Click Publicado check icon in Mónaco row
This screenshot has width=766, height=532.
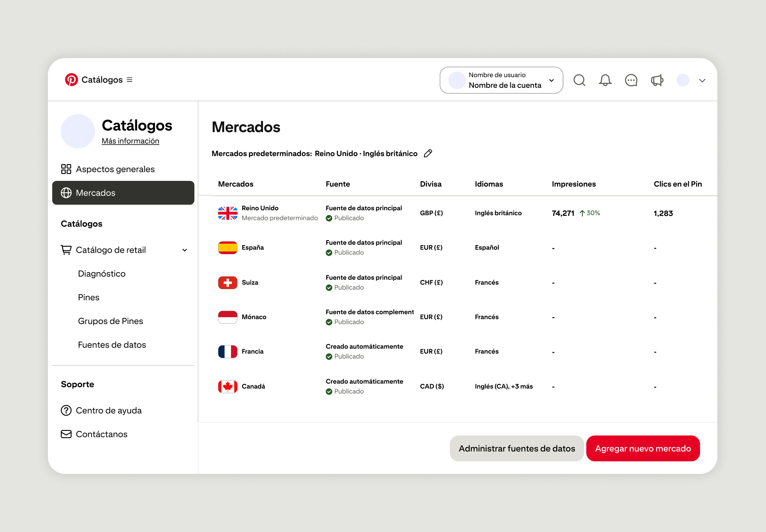click(329, 322)
